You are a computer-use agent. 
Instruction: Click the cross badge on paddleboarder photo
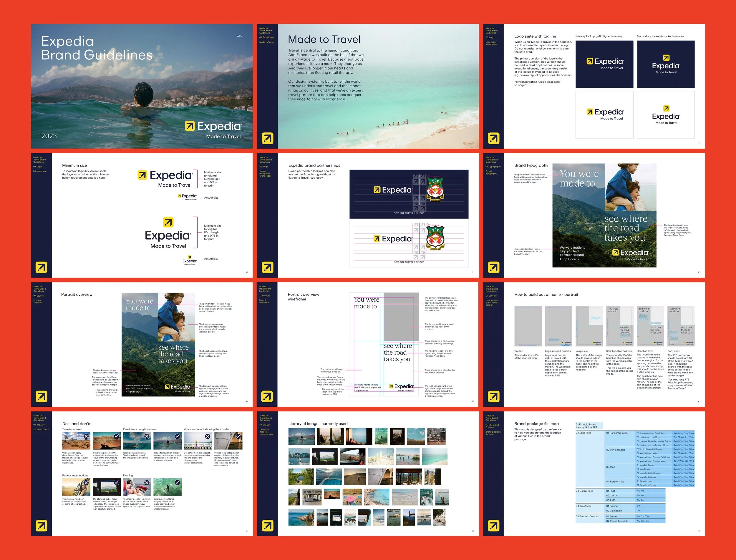[147, 436]
